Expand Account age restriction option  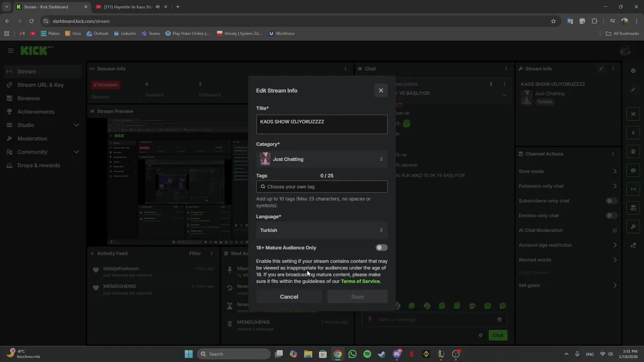[x=568, y=245]
